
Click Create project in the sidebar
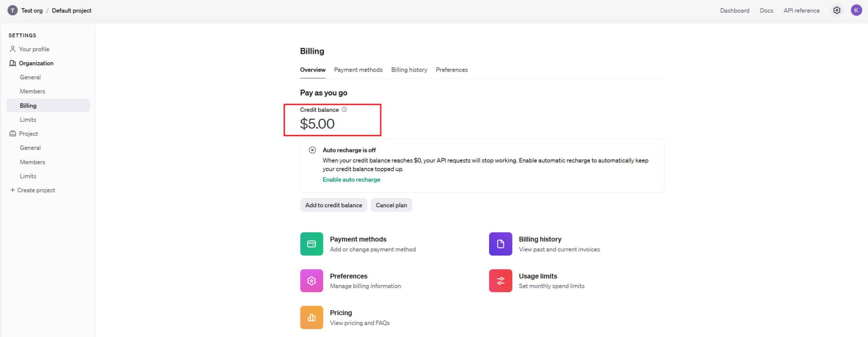pos(36,190)
